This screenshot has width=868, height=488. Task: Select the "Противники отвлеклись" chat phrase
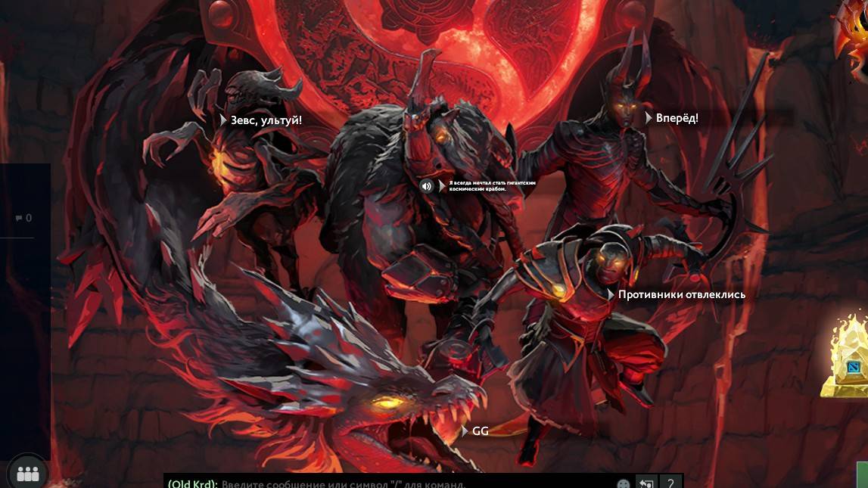pos(681,294)
